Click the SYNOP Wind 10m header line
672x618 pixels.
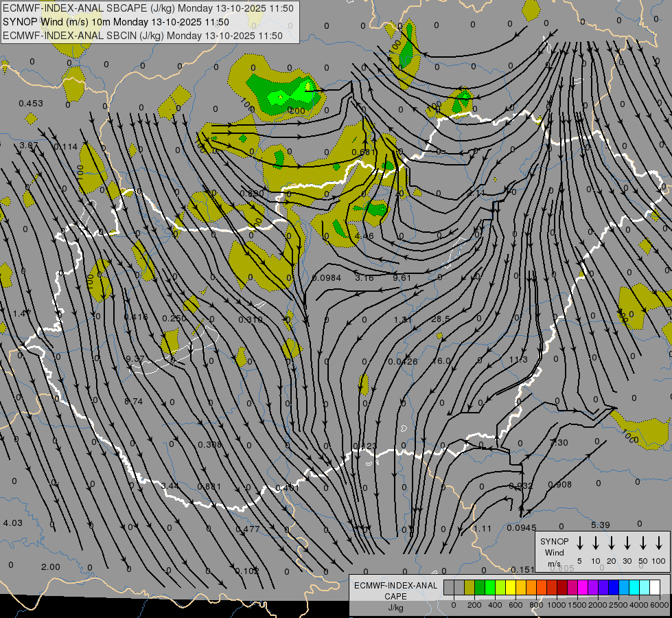point(116,22)
